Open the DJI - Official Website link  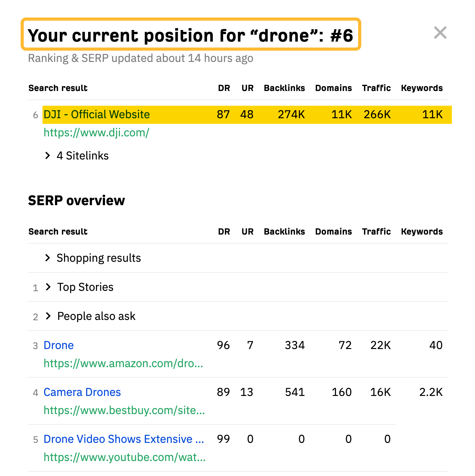pyautogui.click(x=96, y=114)
